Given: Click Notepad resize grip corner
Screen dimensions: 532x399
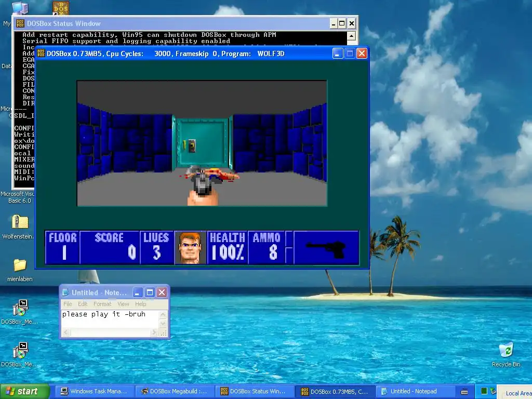Looking at the screenshot, I should click(164, 333).
